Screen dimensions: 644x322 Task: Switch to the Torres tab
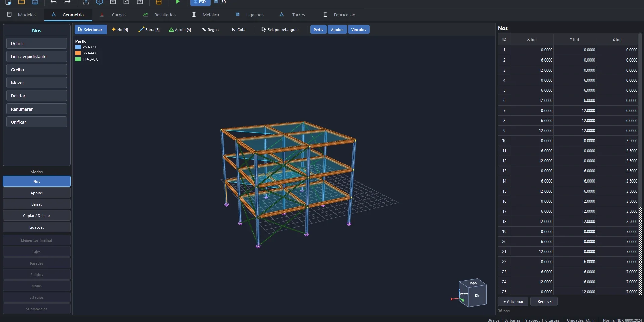click(292, 15)
